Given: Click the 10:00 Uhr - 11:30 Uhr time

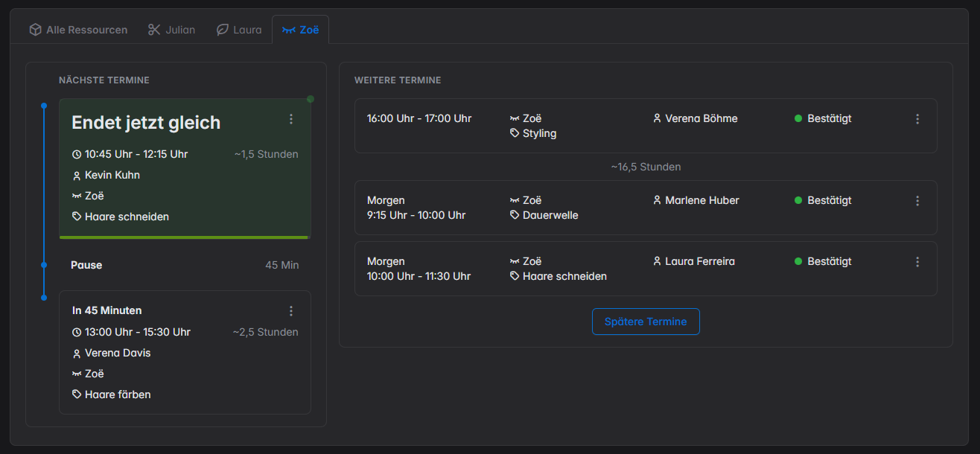Looking at the screenshot, I should point(419,276).
